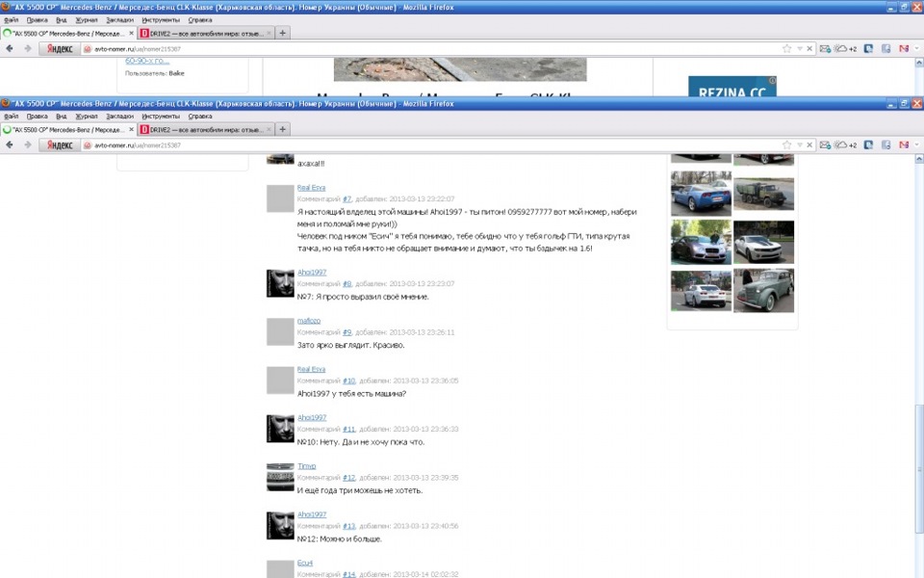Open the weather +2 widget in the upper window

846,48
